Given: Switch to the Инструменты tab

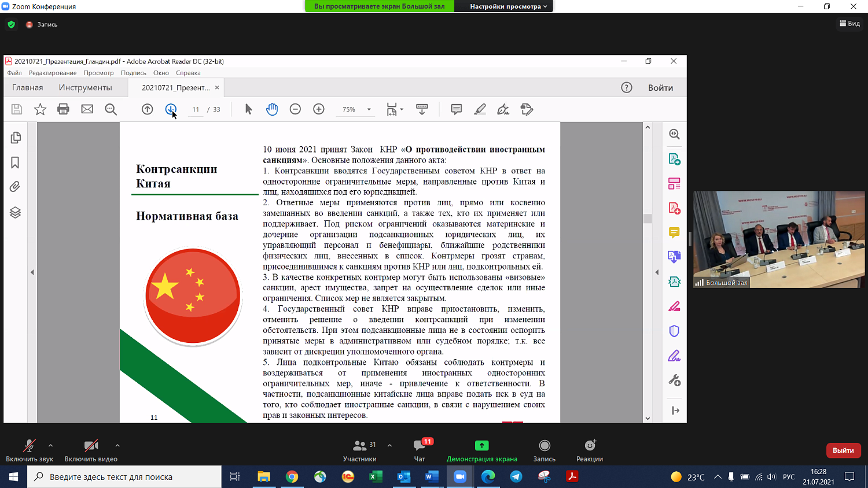Looking at the screenshot, I should [x=86, y=87].
